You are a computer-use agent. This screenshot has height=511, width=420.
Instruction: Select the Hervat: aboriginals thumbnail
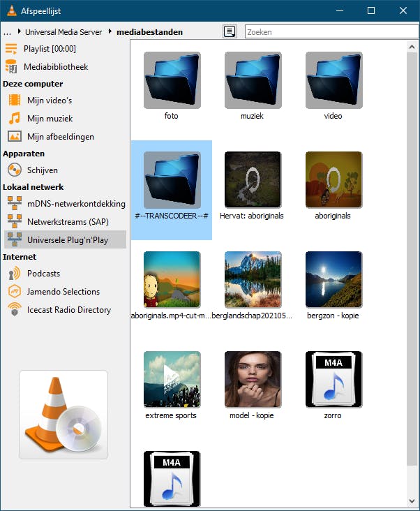click(253, 179)
